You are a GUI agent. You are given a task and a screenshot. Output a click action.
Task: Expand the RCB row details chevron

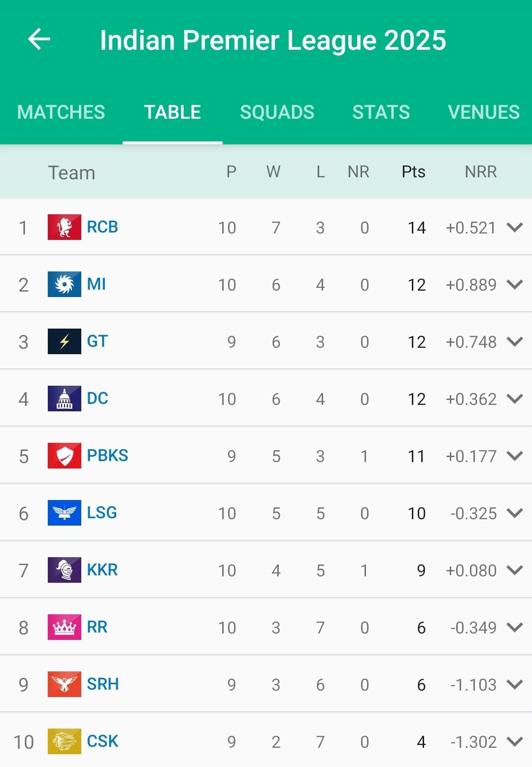pyautogui.click(x=515, y=228)
